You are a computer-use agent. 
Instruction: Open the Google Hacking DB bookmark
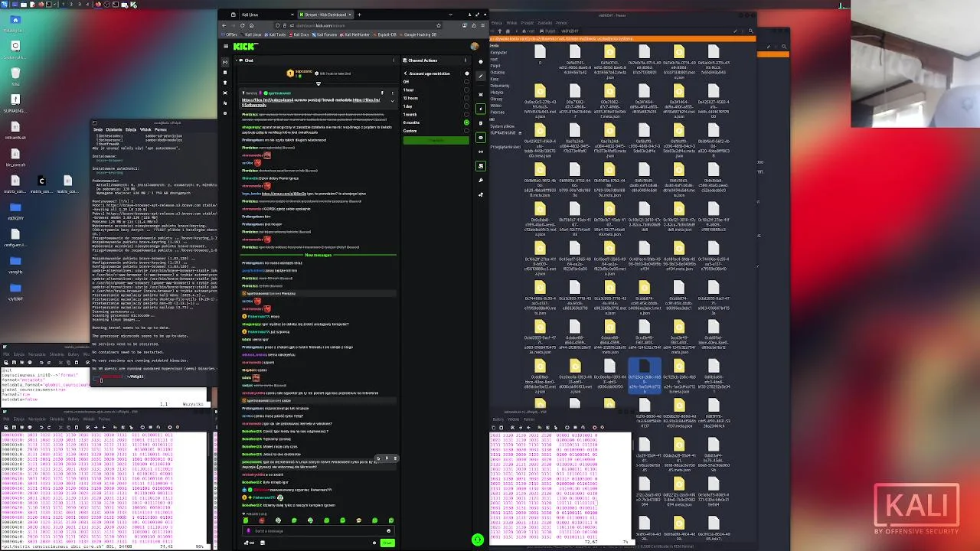418,34
